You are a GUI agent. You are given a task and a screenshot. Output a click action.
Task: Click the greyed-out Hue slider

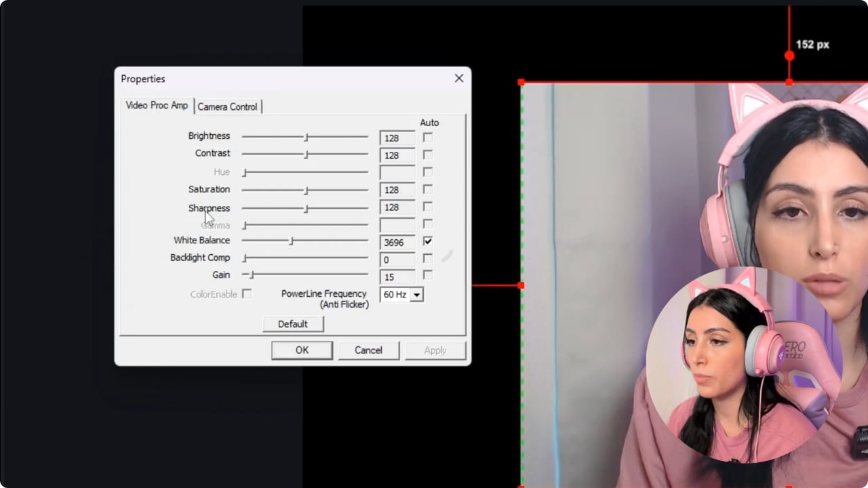click(x=305, y=173)
